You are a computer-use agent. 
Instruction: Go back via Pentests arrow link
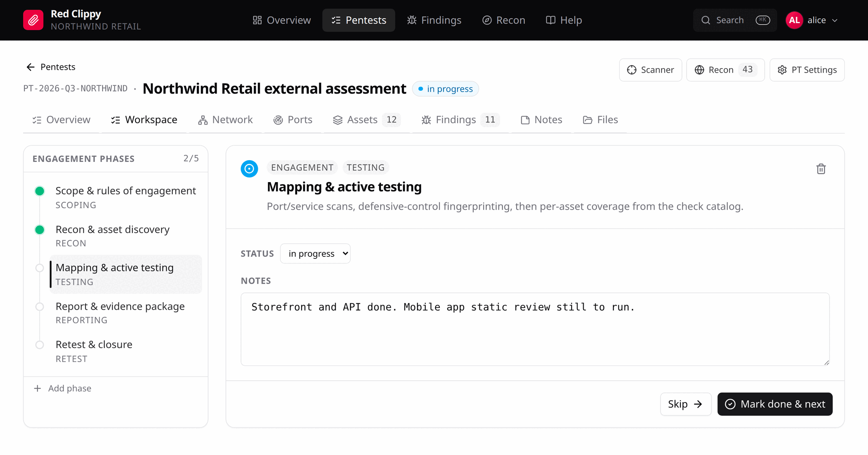pyautogui.click(x=50, y=67)
